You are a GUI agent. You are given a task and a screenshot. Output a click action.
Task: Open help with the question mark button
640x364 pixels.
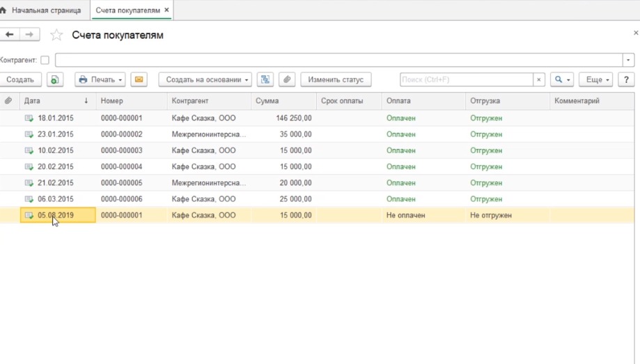627,80
